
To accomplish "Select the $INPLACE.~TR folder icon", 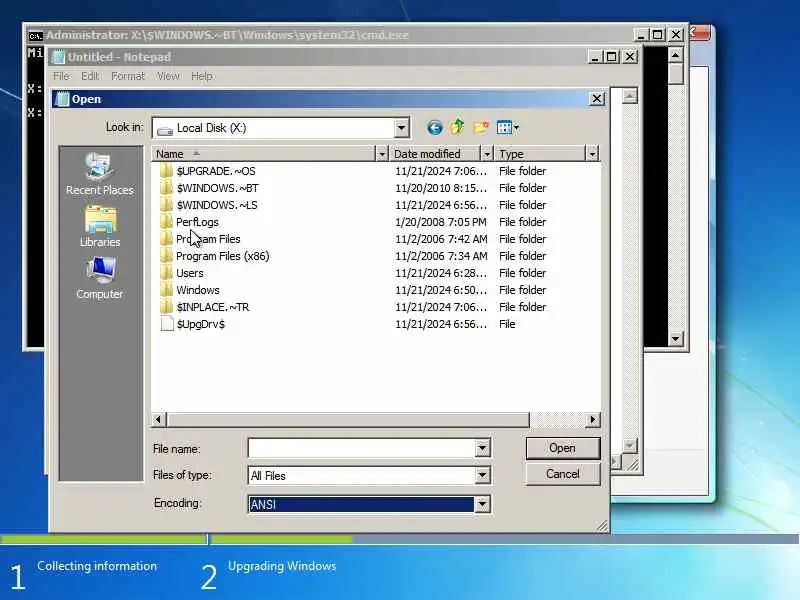I will coord(166,307).
